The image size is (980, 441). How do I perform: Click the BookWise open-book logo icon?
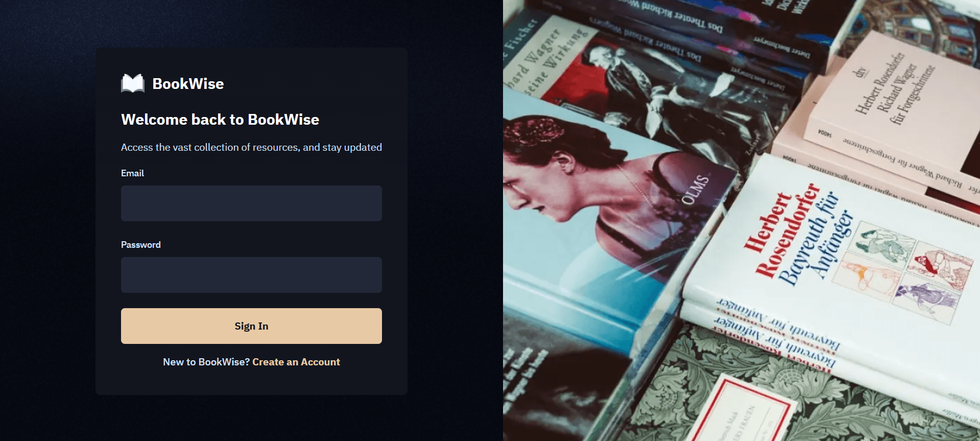point(133,83)
